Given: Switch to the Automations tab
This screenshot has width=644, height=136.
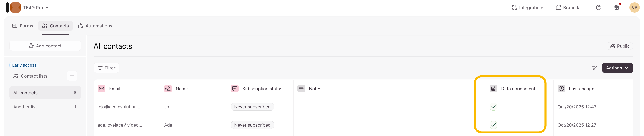Looking at the screenshot, I should [95, 26].
